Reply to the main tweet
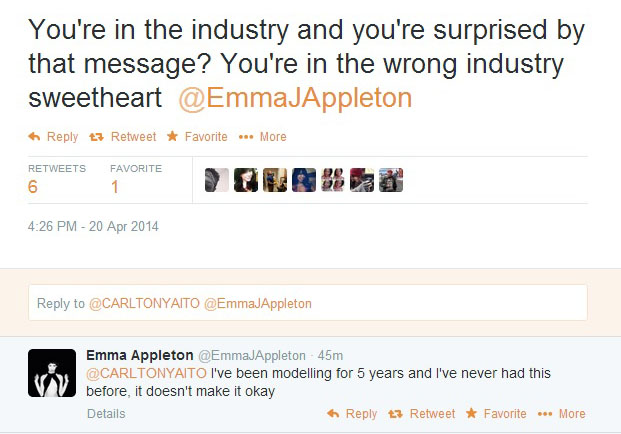 (x=53, y=137)
